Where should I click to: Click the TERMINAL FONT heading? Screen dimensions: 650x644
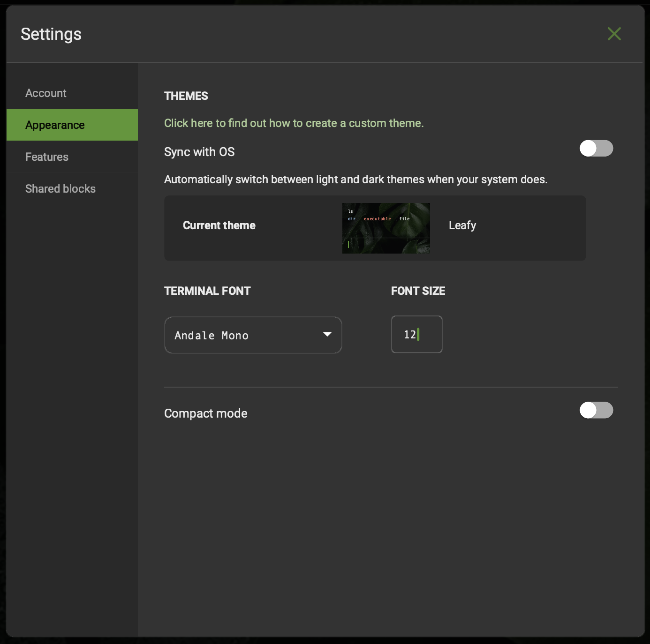(x=207, y=291)
